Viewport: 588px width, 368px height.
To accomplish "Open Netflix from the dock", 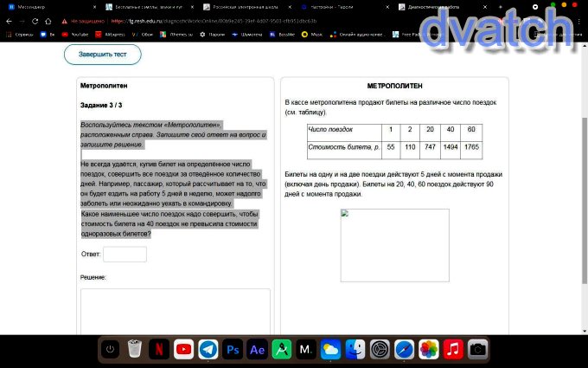I will 159,349.
